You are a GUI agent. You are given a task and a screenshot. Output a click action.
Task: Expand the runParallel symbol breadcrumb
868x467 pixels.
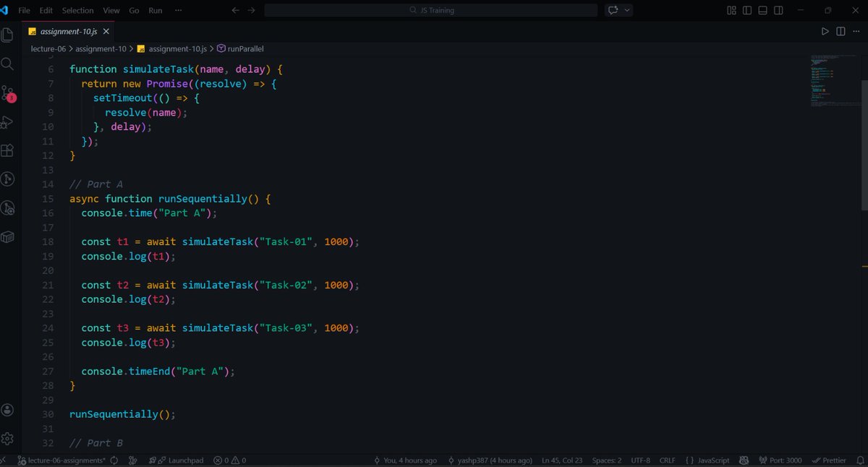click(x=241, y=49)
